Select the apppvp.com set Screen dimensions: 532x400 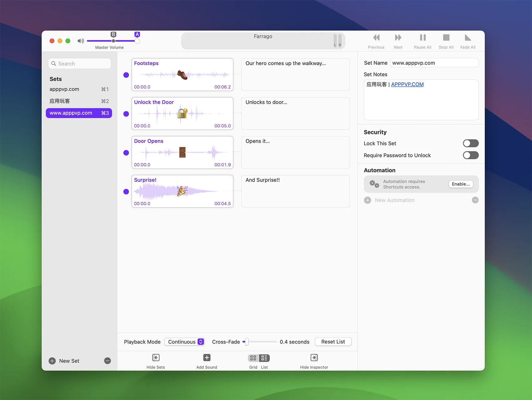point(79,89)
